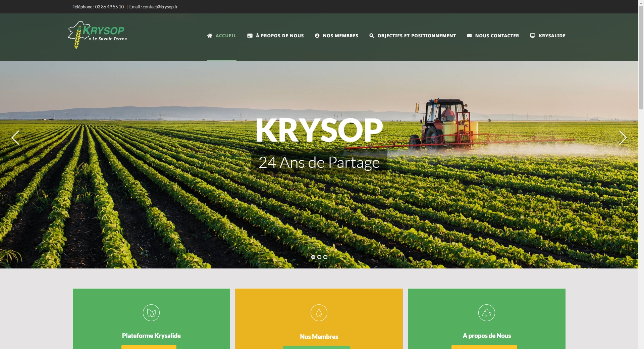Click the green button under Nos Membres card
The image size is (644, 349).
[x=317, y=347]
